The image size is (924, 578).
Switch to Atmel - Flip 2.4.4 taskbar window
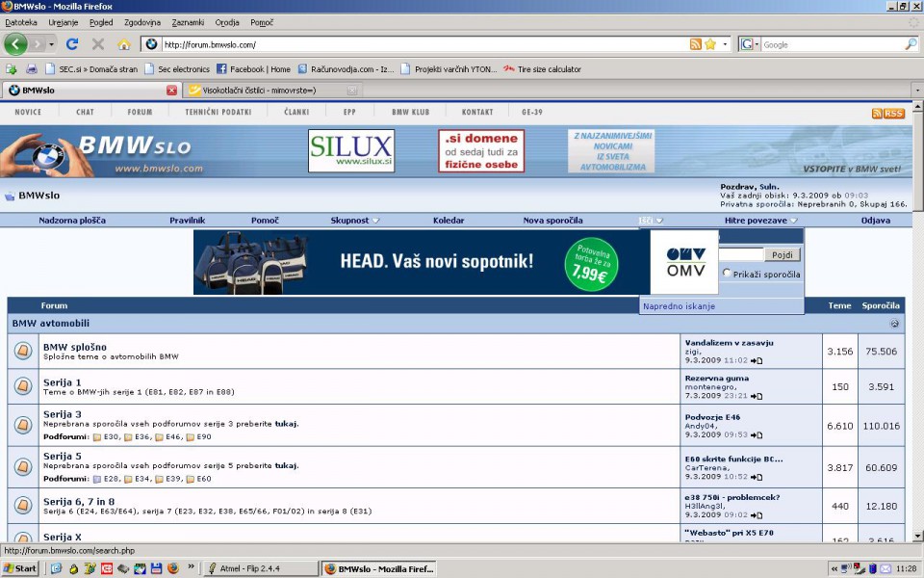click(x=261, y=568)
